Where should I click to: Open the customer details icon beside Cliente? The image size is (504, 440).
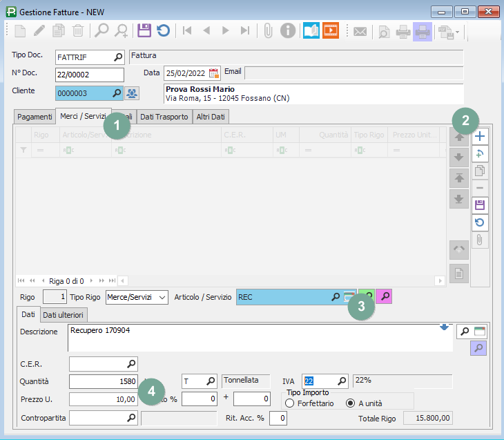pos(131,93)
